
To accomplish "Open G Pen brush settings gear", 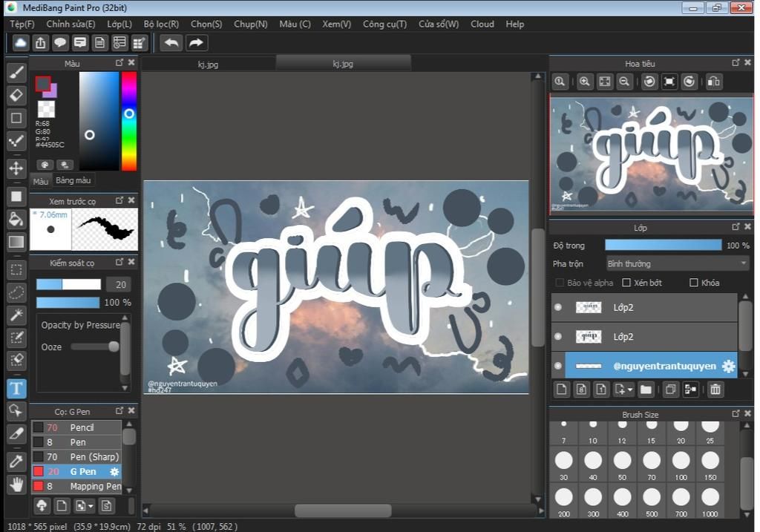I will [114, 471].
